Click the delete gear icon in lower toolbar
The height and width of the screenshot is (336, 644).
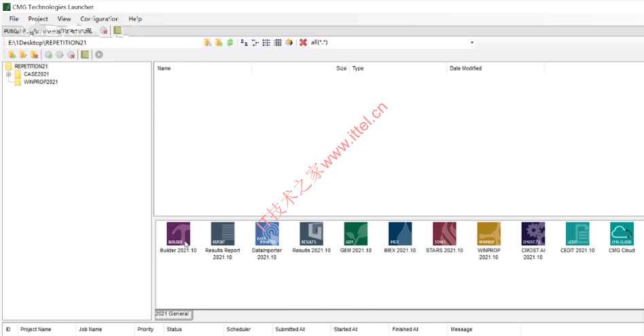point(71,54)
